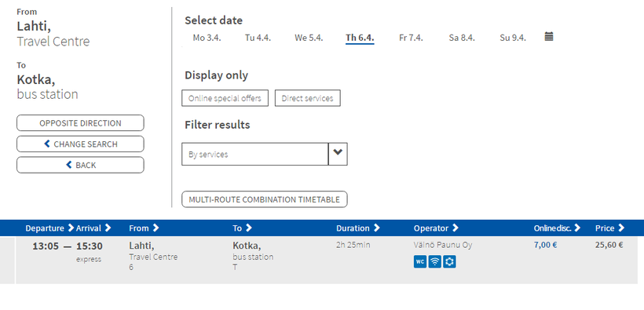Sort results by Price column
The image size is (644, 310).
click(x=610, y=228)
